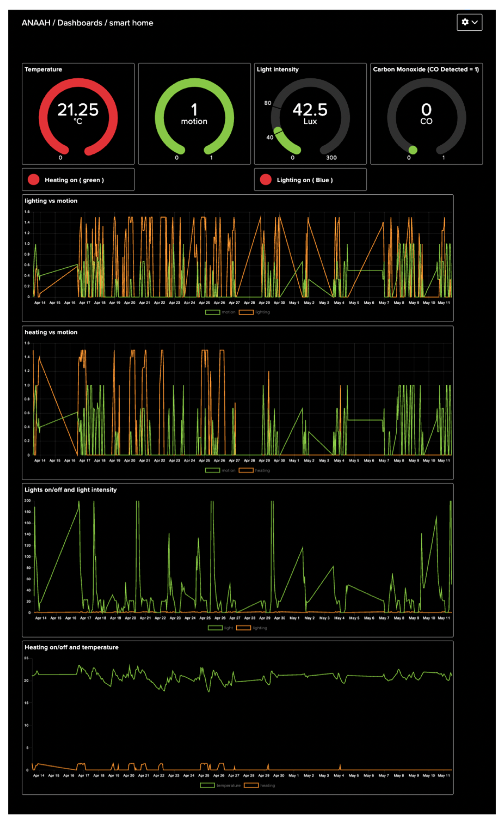504x824 pixels.
Task: Click the red Heating on indicator dot
Action: pyautogui.click(x=33, y=180)
